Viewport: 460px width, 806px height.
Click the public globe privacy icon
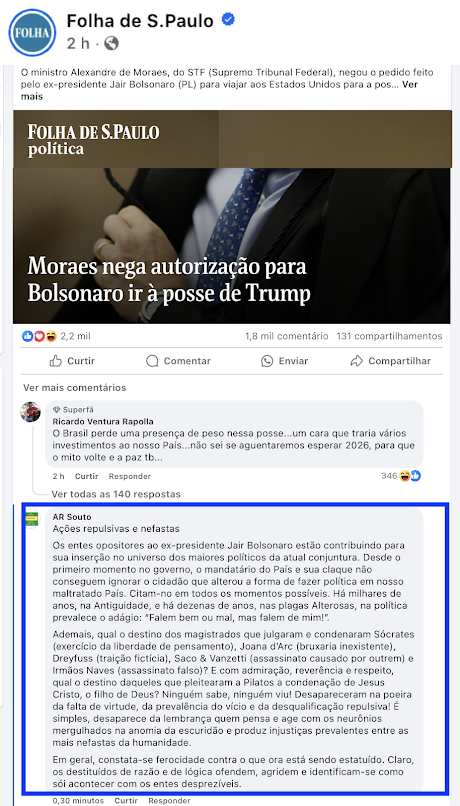(112, 43)
